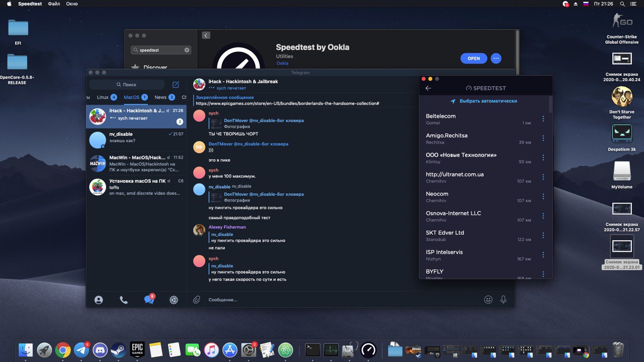The width and height of the screenshot is (644, 362).
Task: Switch to the Linux chat folder tab
Action: point(107,97)
